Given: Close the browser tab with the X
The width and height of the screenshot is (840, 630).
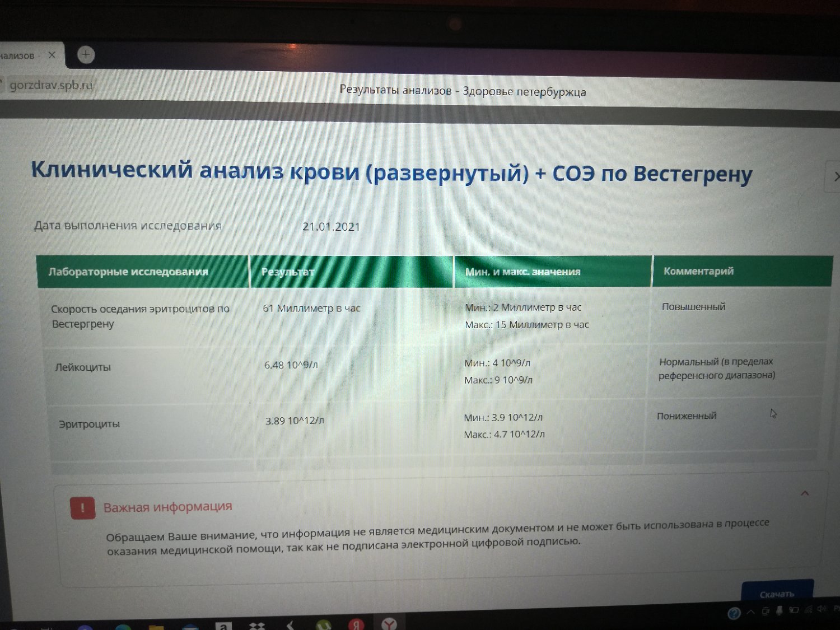Looking at the screenshot, I should (x=52, y=55).
